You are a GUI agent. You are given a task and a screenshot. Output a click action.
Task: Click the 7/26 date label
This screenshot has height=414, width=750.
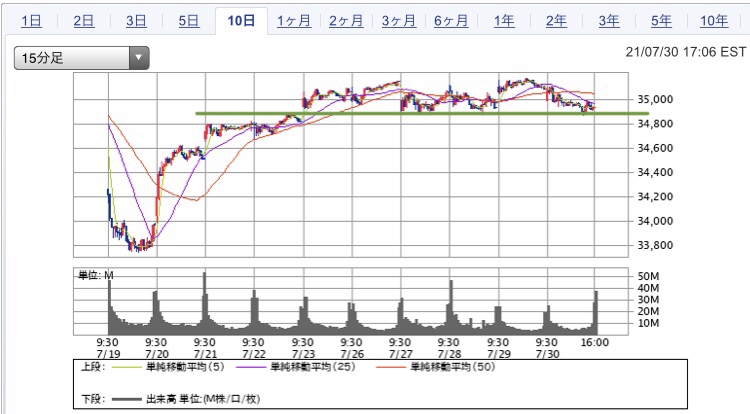tap(352, 354)
